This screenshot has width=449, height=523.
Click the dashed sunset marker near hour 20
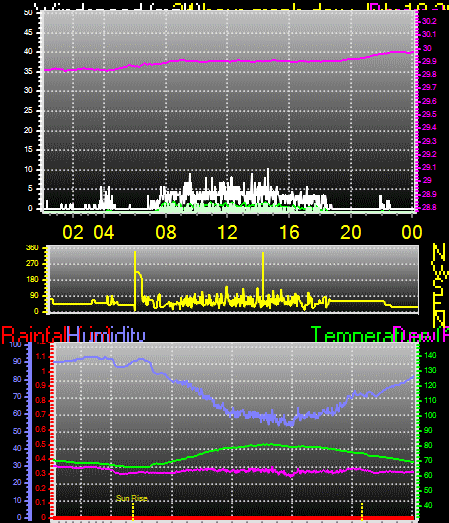point(362,511)
